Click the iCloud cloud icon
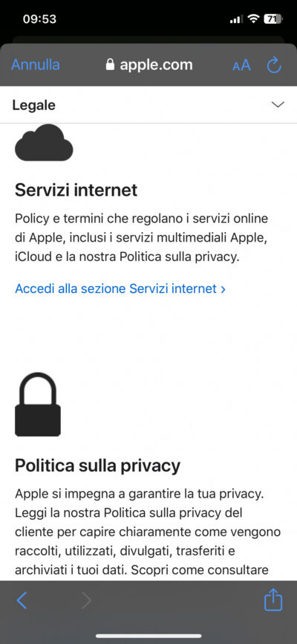297x644 pixels. click(x=44, y=142)
